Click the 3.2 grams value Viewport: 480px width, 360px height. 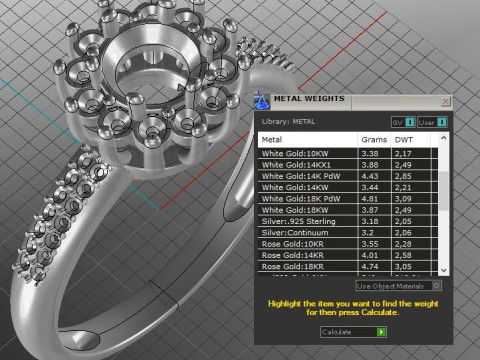tap(367, 233)
